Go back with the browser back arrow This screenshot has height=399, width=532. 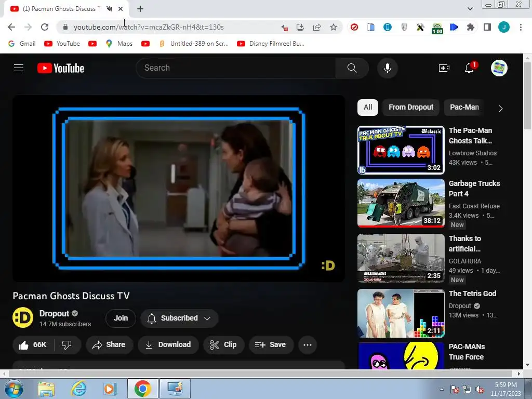(11, 27)
